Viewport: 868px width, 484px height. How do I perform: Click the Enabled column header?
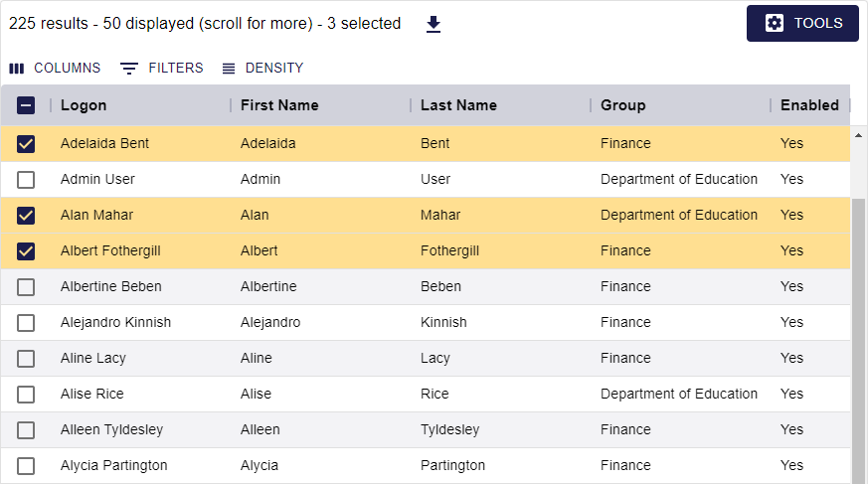pos(809,105)
